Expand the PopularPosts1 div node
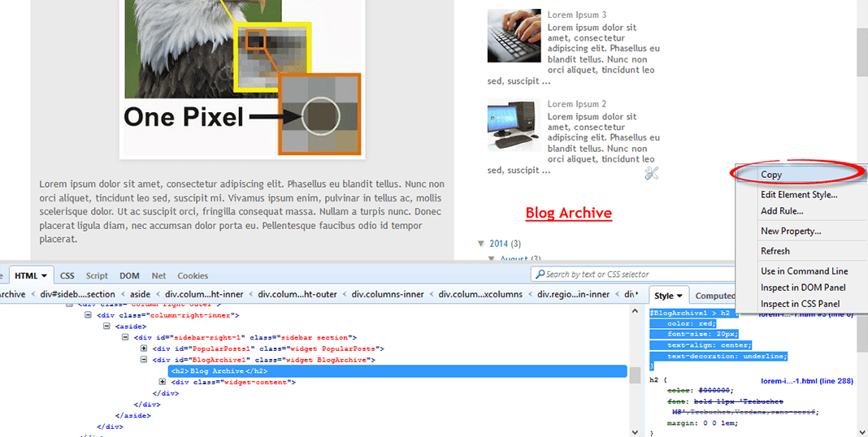The height and width of the screenshot is (437, 868). click(x=144, y=348)
